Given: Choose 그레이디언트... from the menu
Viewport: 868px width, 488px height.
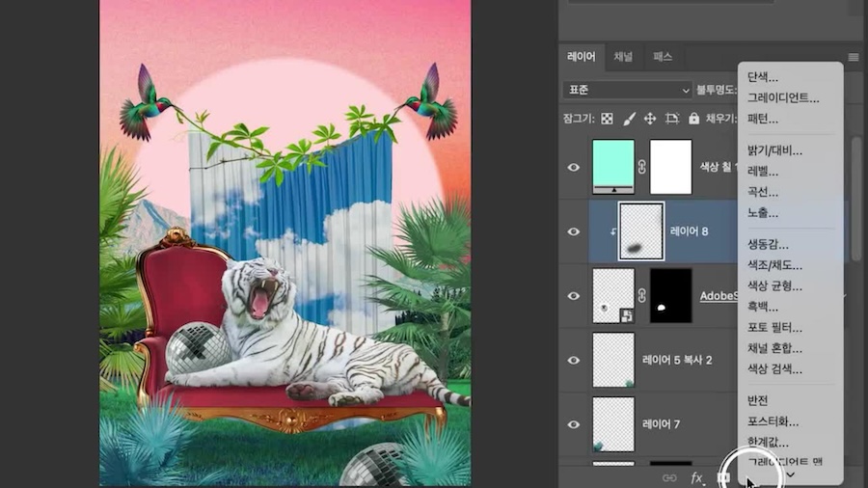Looking at the screenshot, I should (x=783, y=98).
